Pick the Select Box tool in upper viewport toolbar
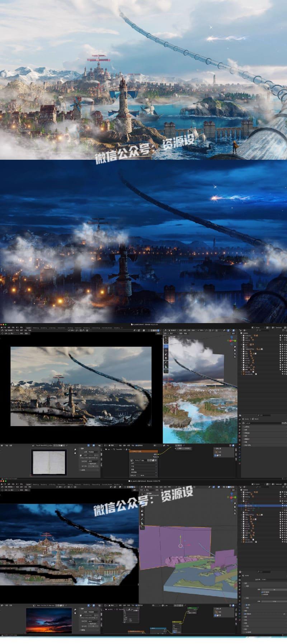Screen dimensions: 287x644 point(166,338)
